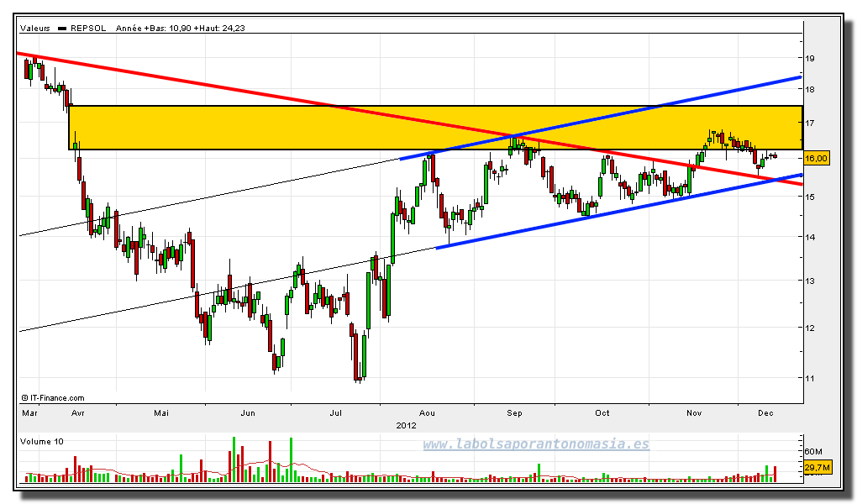The width and height of the screenshot is (857, 504).
Task: Click the 14 price axis label
Action: point(809,237)
